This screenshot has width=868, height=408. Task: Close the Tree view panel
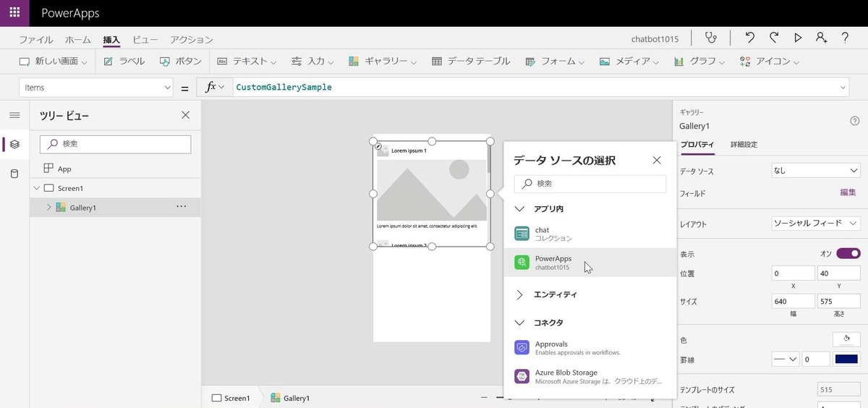pos(185,115)
